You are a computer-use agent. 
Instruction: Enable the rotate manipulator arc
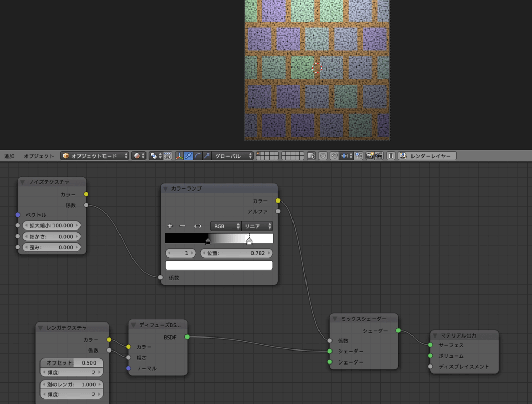click(197, 156)
